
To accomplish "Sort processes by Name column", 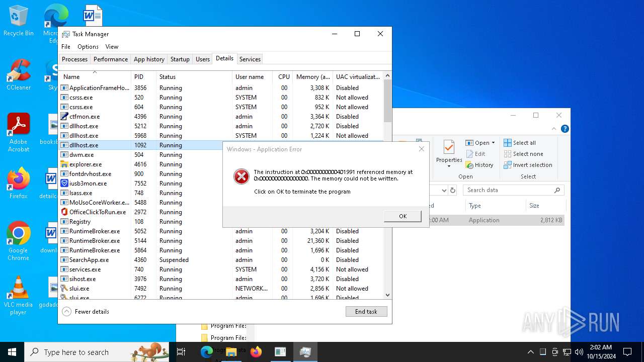I will [95, 77].
